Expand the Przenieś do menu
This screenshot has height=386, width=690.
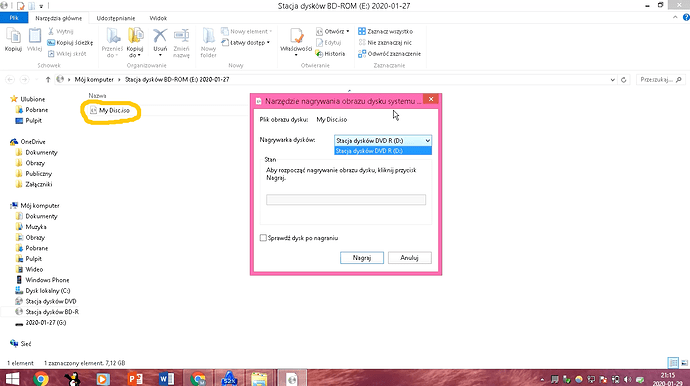[112, 52]
